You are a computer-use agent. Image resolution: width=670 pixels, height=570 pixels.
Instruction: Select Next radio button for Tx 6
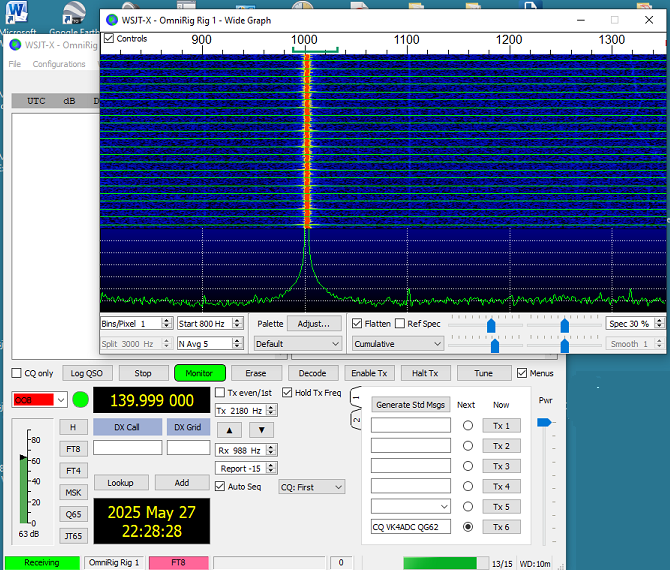click(468, 527)
